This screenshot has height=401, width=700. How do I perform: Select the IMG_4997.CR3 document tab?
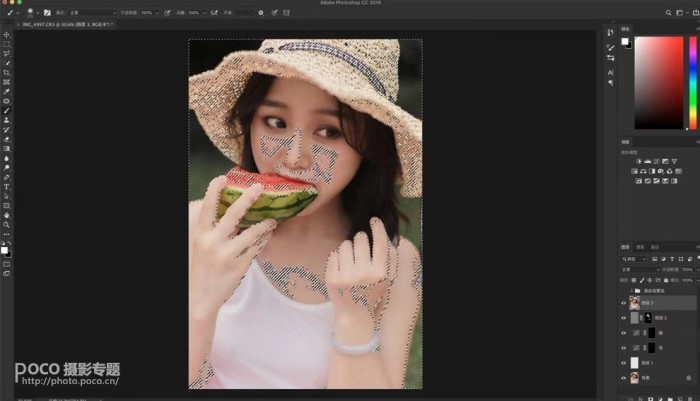[67, 25]
